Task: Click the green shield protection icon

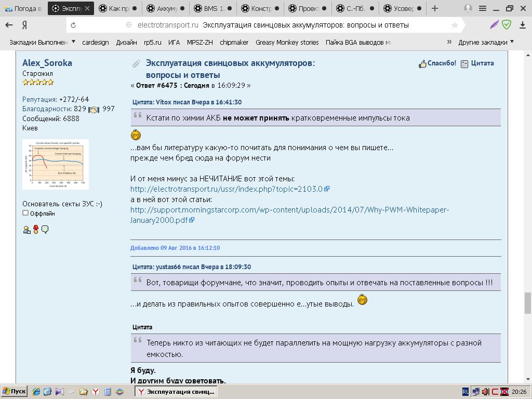Action: [507, 25]
